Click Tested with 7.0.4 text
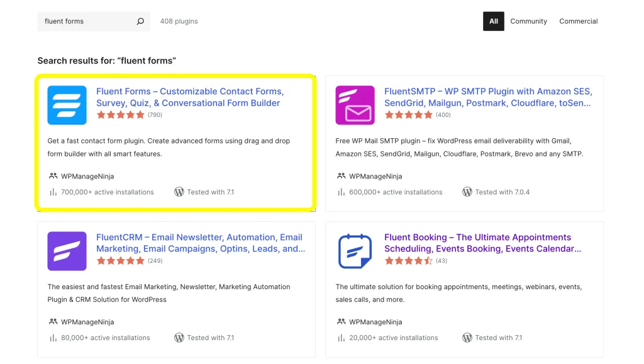This screenshot has width=644, height=364. coord(502,192)
